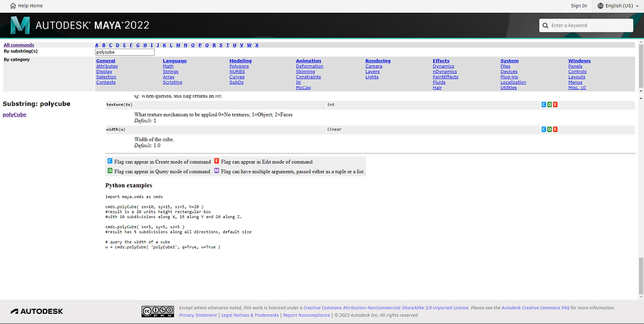Open the PaintEffects subcategory link
This screenshot has width=644, height=324.
click(x=445, y=77)
